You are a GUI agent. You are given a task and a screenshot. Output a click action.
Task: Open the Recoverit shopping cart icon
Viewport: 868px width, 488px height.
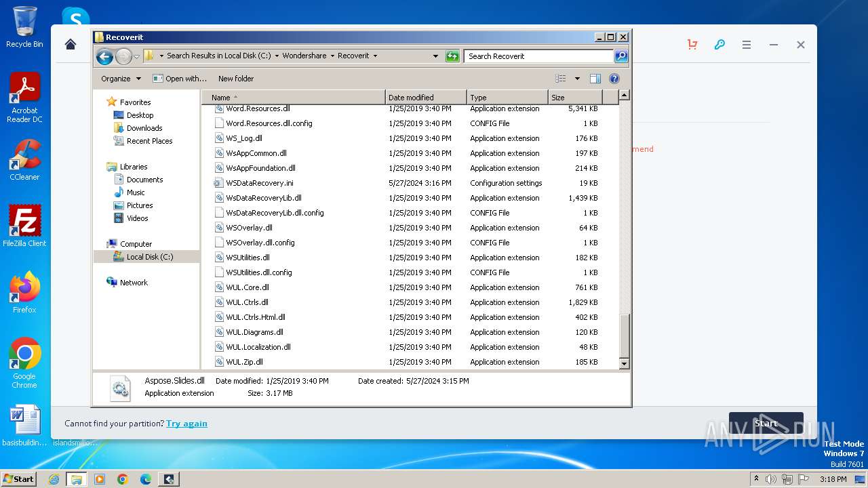(x=692, y=45)
